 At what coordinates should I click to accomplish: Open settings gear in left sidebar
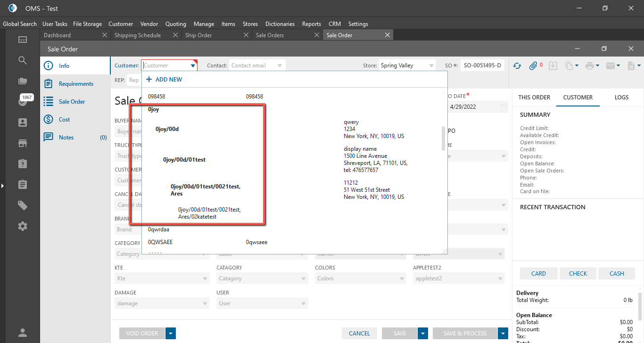[x=22, y=226]
